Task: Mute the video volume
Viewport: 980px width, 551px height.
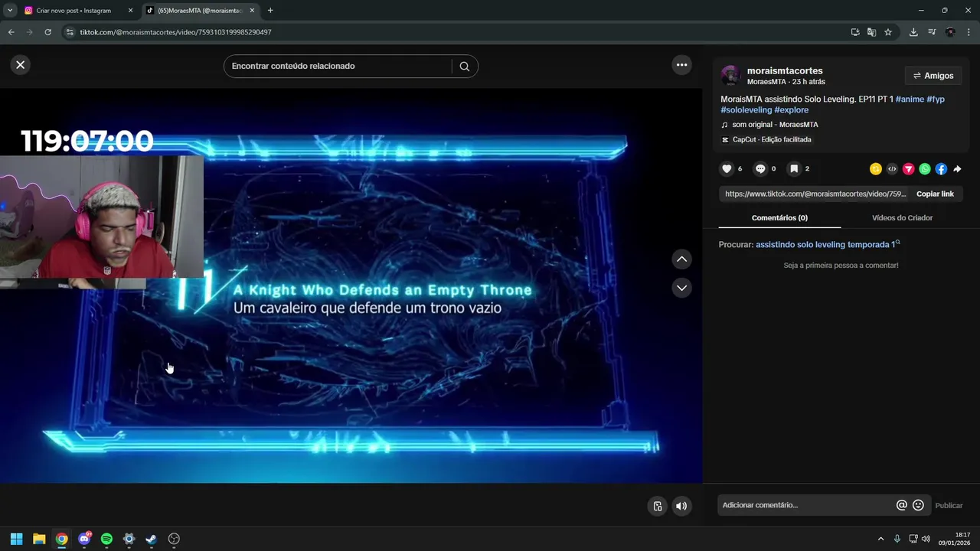Action: [681, 506]
